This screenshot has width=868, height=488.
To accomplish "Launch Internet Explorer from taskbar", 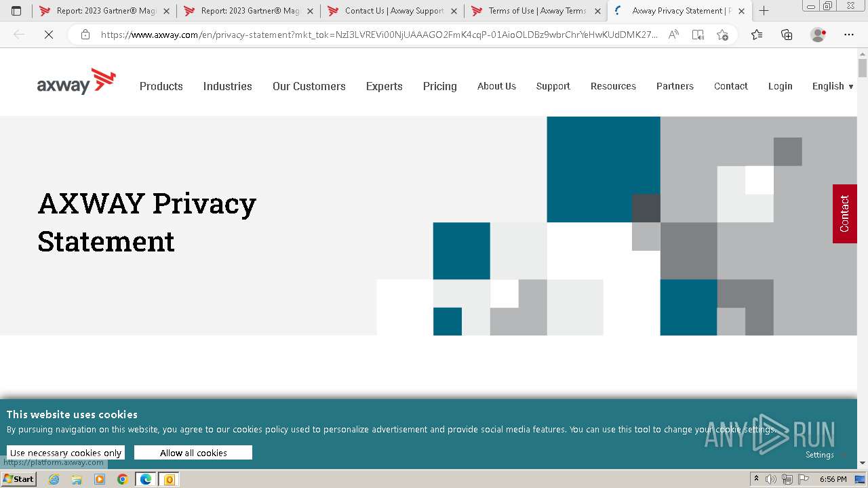I will pos(54,479).
